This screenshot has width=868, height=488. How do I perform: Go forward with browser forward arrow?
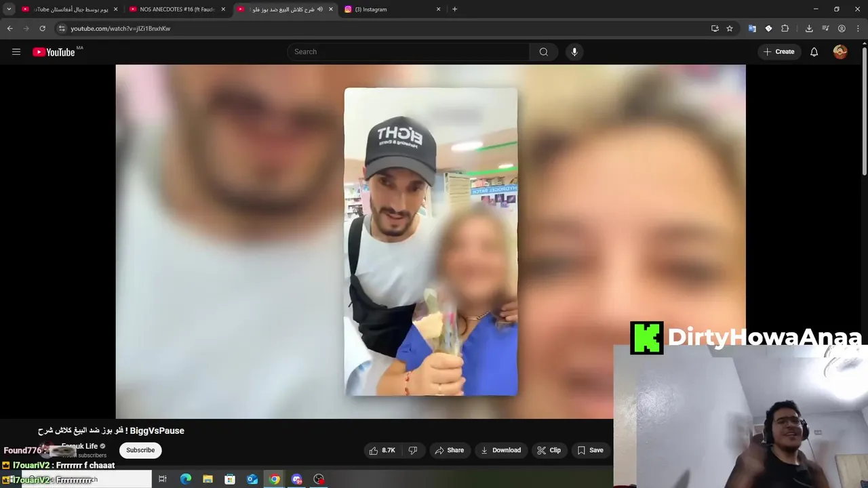coord(26,28)
